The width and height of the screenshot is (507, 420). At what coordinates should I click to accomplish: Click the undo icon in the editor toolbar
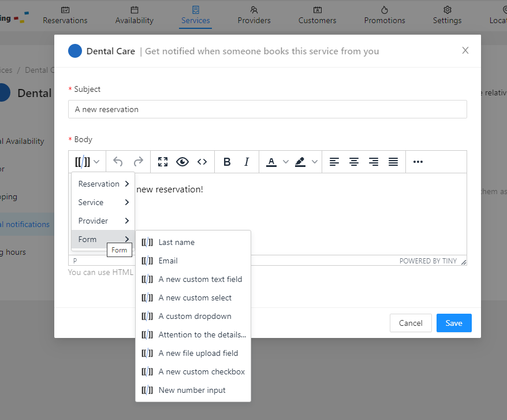coord(118,162)
